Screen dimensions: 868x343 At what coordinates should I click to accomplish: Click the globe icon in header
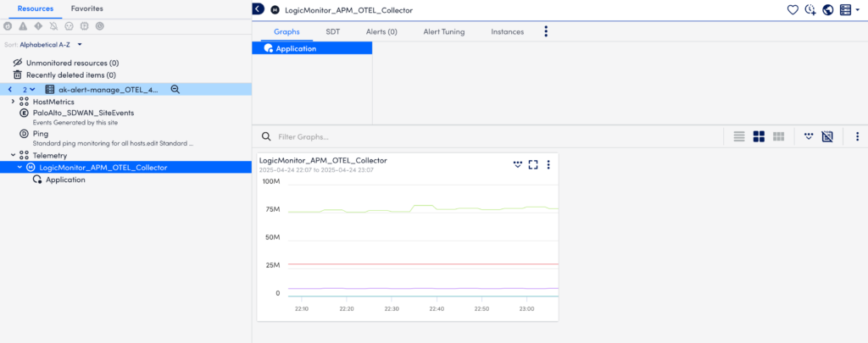828,10
